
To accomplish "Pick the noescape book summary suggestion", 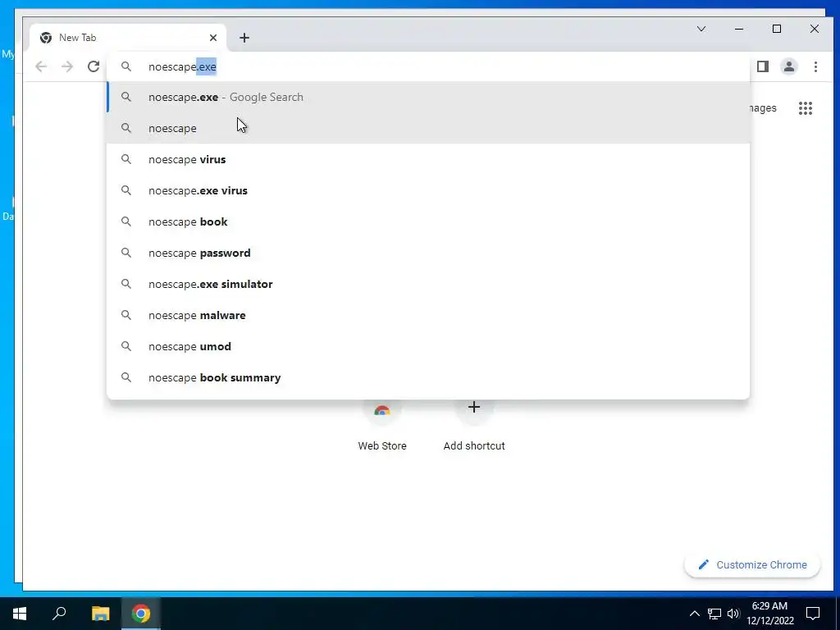I will point(428,377).
